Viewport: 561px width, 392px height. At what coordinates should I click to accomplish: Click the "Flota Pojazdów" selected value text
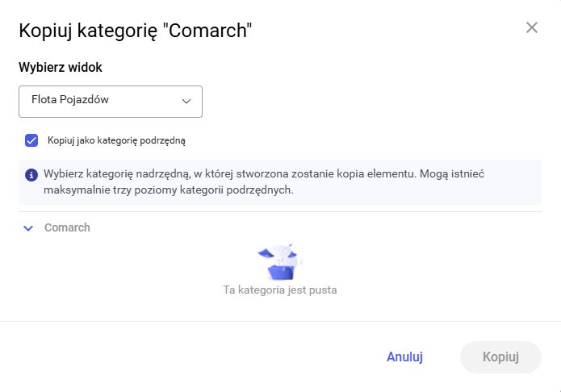pos(69,101)
